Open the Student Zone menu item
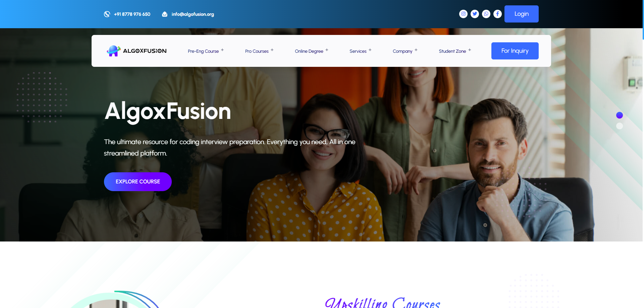Screen dimensions: 644x308 tap(452, 51)
